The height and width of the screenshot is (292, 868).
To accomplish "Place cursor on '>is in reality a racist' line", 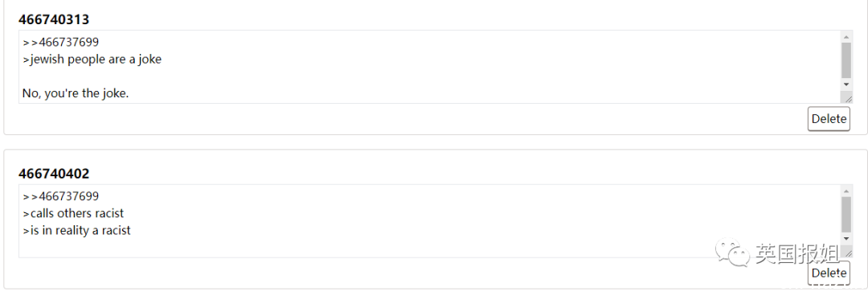I will coord(76,231).
